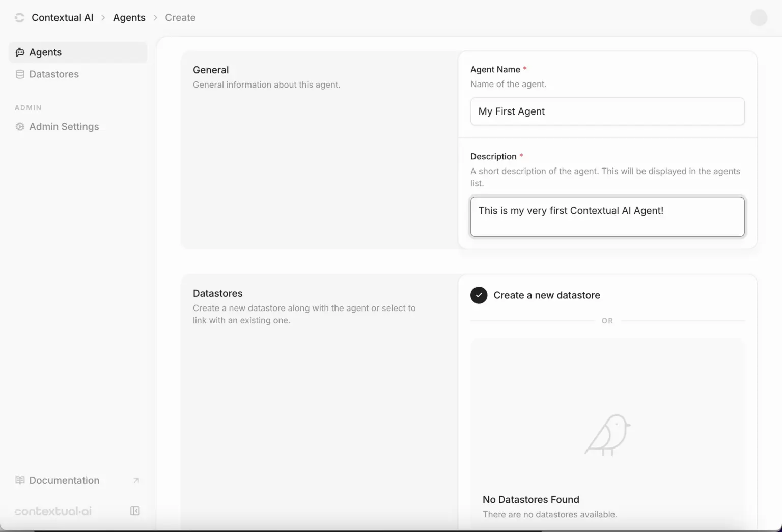Open Agents in the sidebar menu
Image resolution: width=782 pixels, height=532 pixels.
coord(78,52)
